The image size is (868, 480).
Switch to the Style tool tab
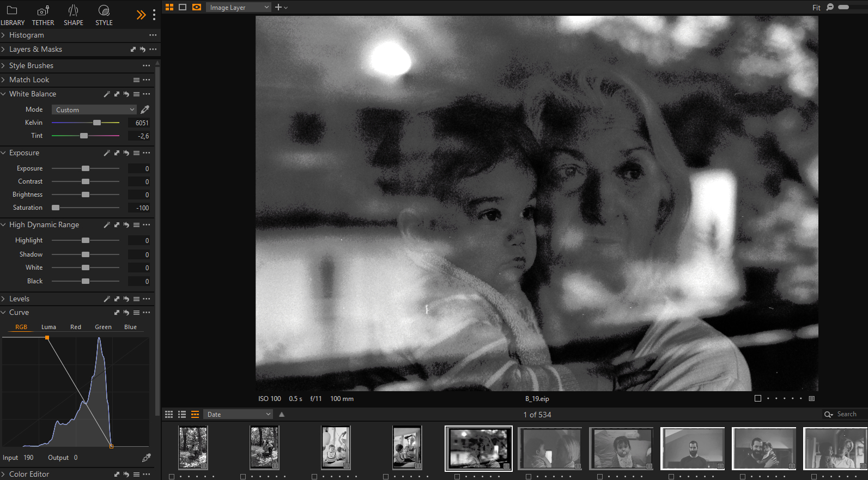click(x=104, y=15)
